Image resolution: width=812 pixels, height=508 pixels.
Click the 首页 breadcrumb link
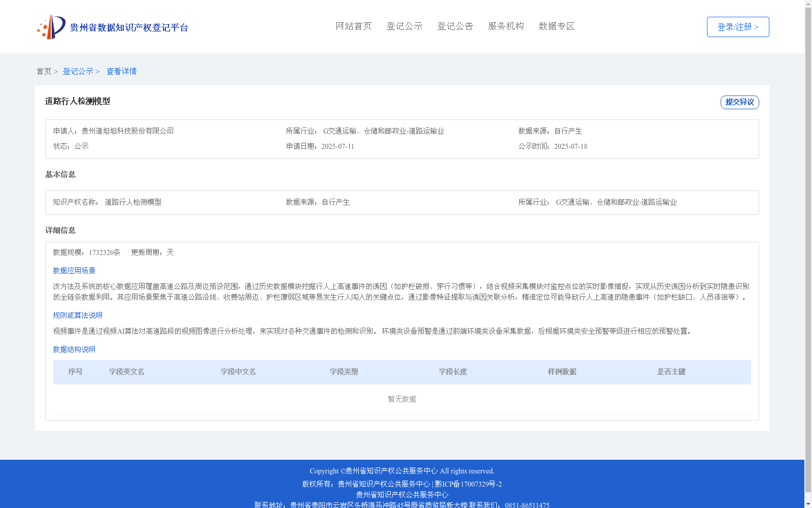point(44,72)
